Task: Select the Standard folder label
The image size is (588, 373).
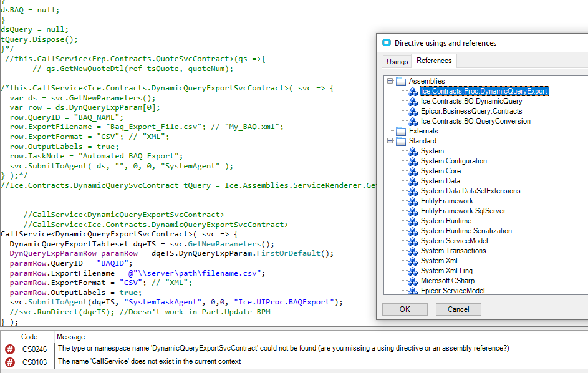Action: [423, 141]
